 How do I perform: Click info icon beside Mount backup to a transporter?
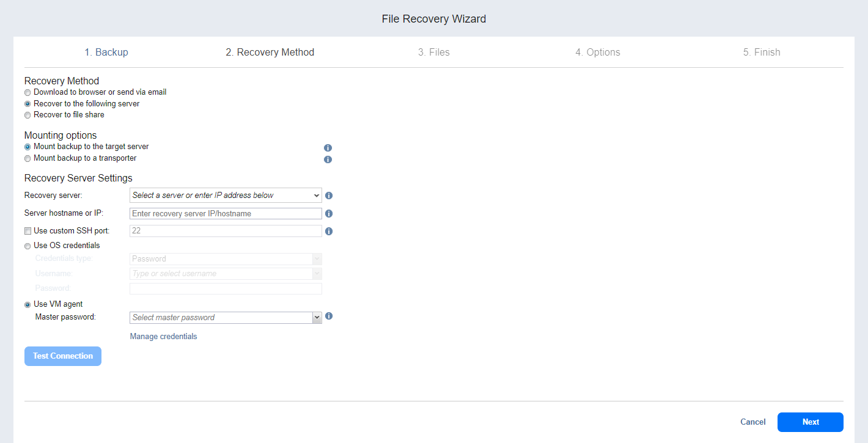click(328, 159)
